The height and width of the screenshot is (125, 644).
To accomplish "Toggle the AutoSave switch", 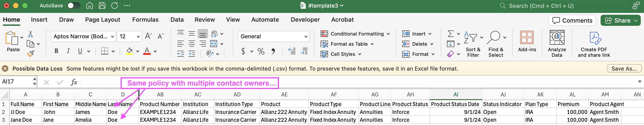I will (x=74, y=6).
